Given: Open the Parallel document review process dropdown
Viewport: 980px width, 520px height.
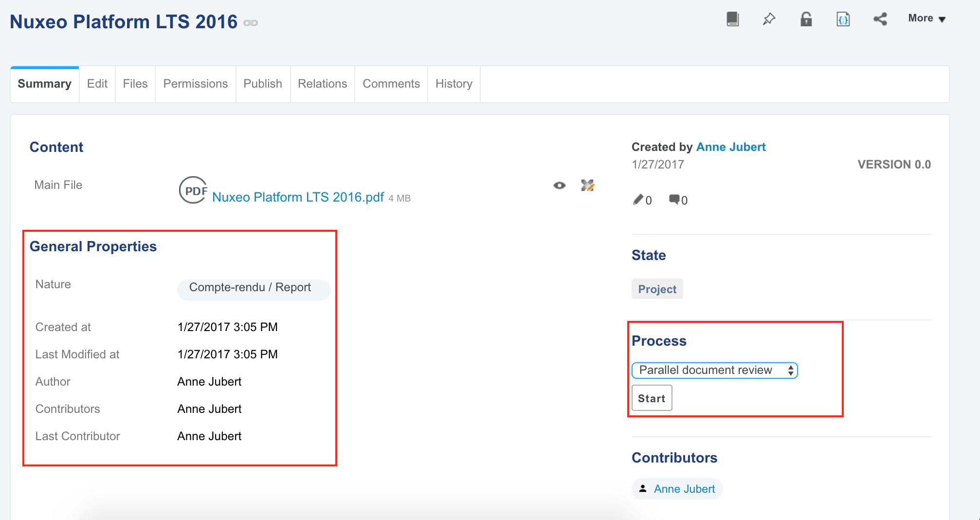Looking at the screenshot, I should (x=715, y=371).
